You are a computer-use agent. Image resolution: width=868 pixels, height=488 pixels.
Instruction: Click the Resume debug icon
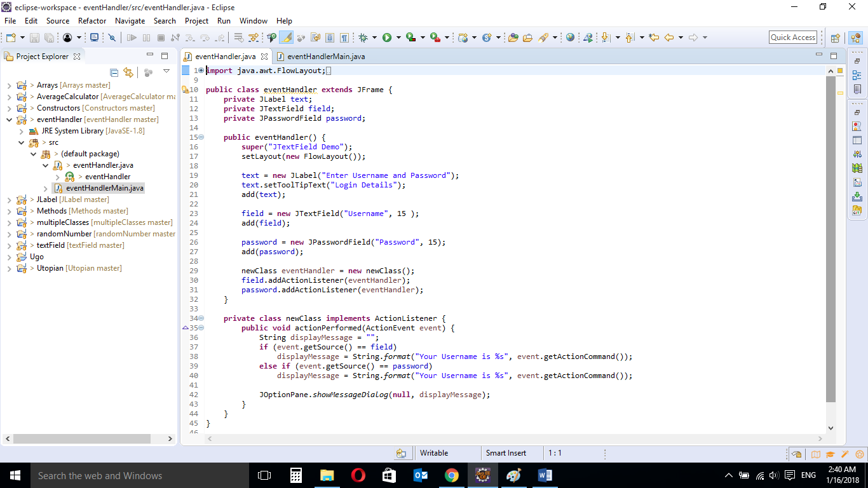tap(132, 37)
